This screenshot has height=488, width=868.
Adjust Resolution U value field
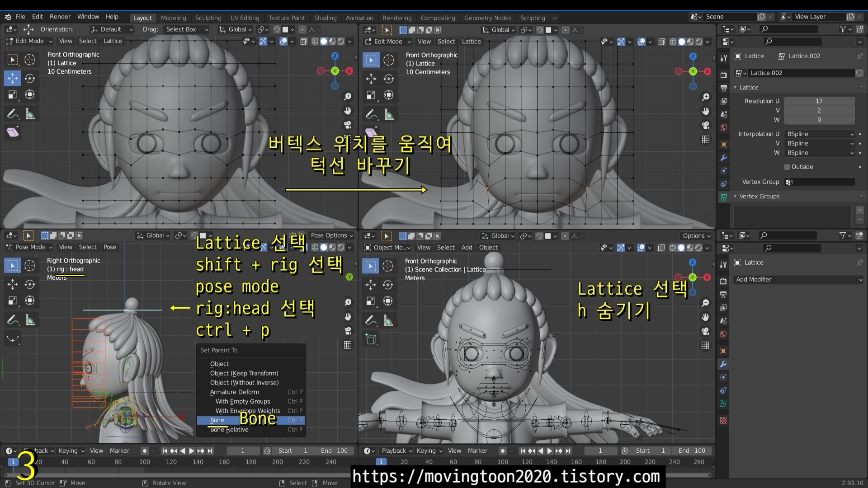[819, 101]
